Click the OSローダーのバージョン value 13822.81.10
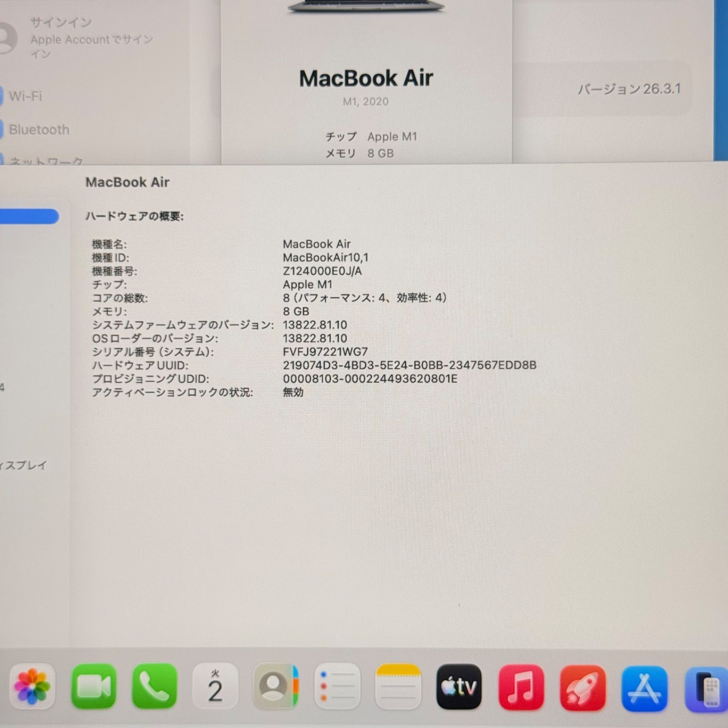Viewport: 728px width, 728px height. pos(315,338)
